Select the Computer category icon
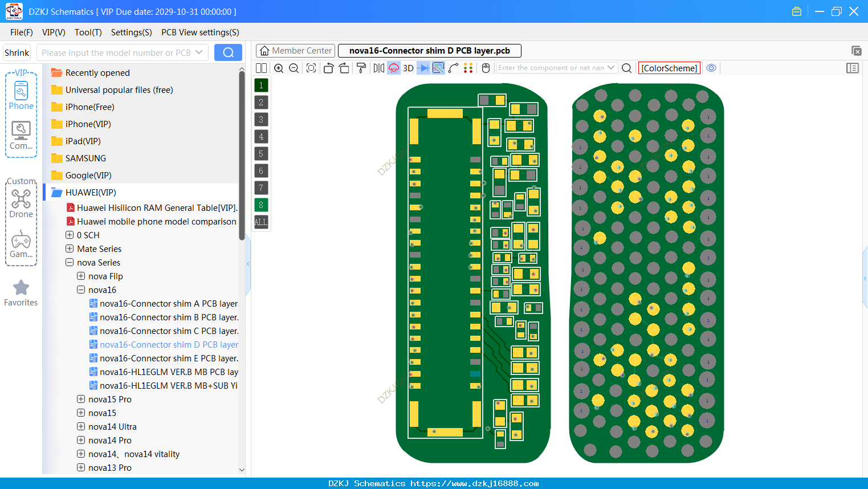868x489 pixels. point(21,136)
